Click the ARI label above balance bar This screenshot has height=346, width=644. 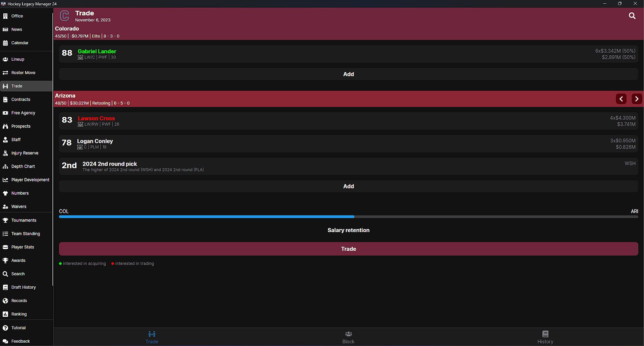[634, 211]
